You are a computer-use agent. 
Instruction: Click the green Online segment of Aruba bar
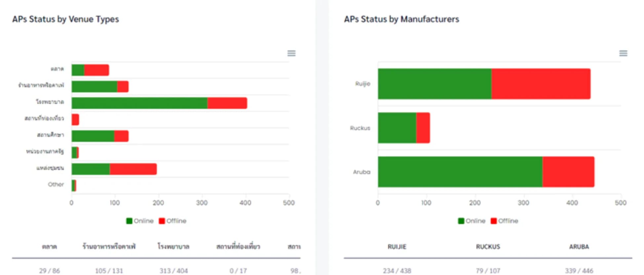pos(460,172)
